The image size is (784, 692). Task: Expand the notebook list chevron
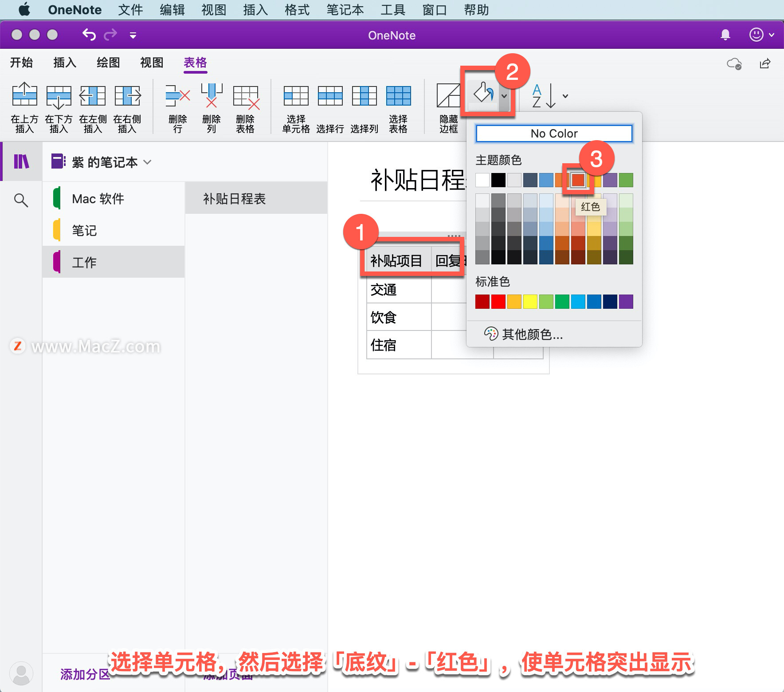[x=147, y=162]
